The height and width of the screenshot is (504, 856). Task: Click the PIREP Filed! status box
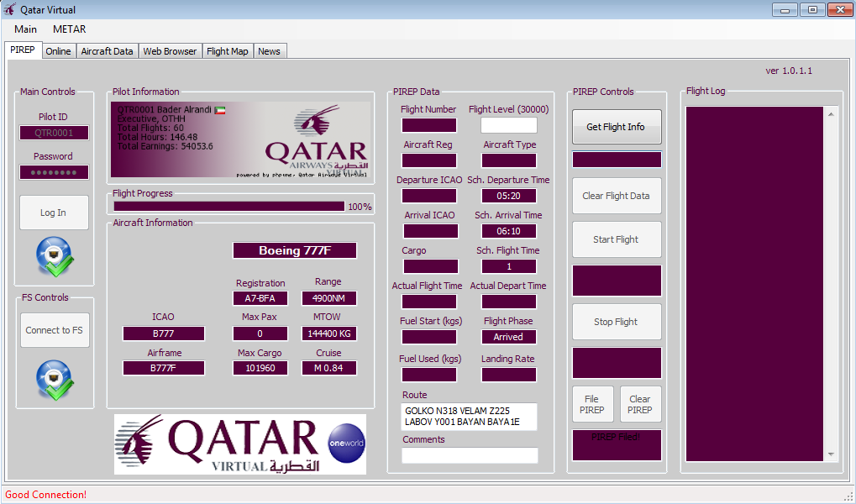pyautogui.click(x=617, y=445)
